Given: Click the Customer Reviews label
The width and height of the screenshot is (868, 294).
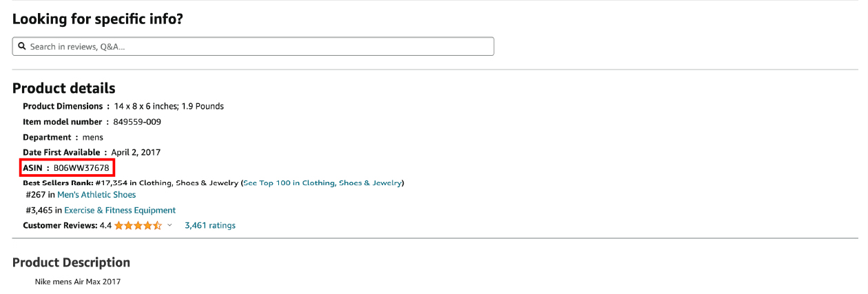Looking at the screenshot, I should [60, 225].
